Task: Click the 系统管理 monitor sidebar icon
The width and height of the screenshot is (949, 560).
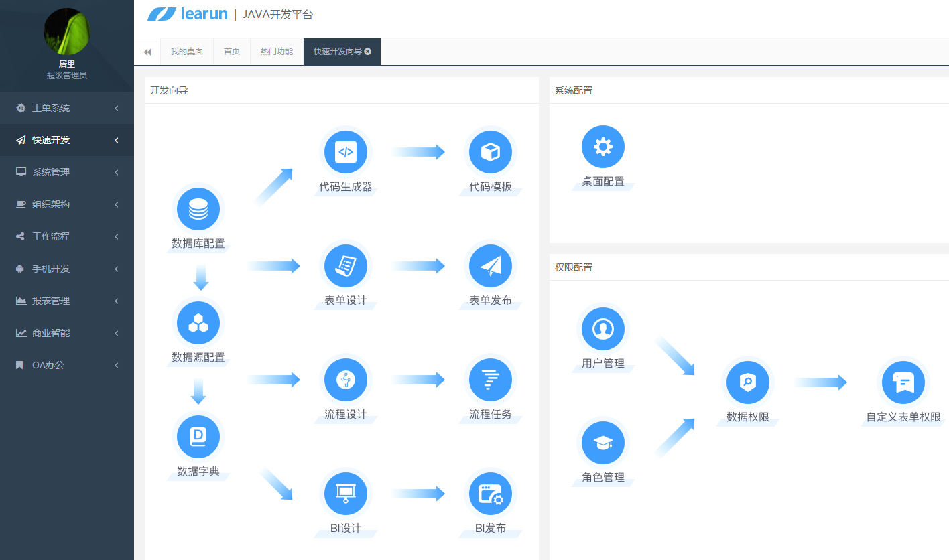Action: [x=21, y=172]
